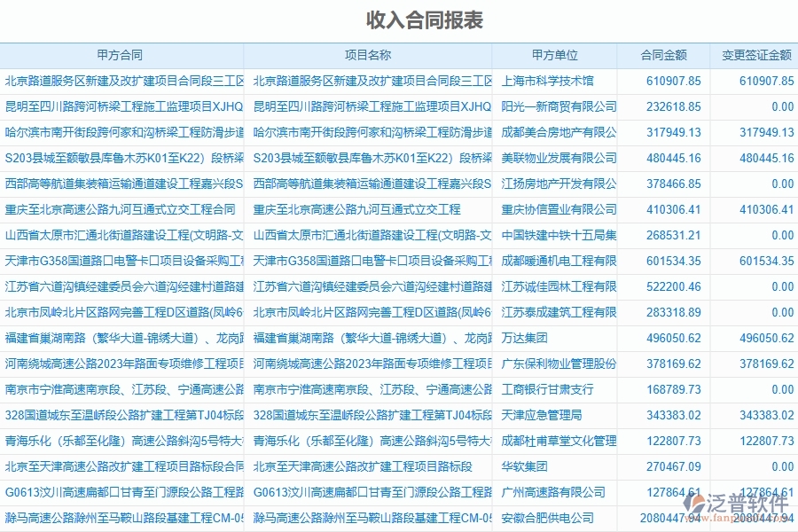Select the 昆明至四川路跨河桥梁工程 contract row

123,106
